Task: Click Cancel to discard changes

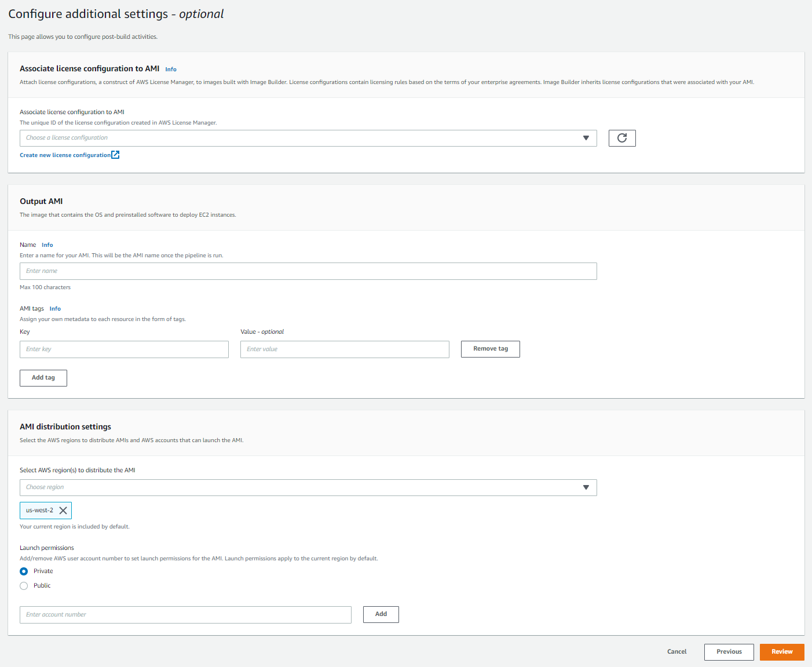Action: 676,651
